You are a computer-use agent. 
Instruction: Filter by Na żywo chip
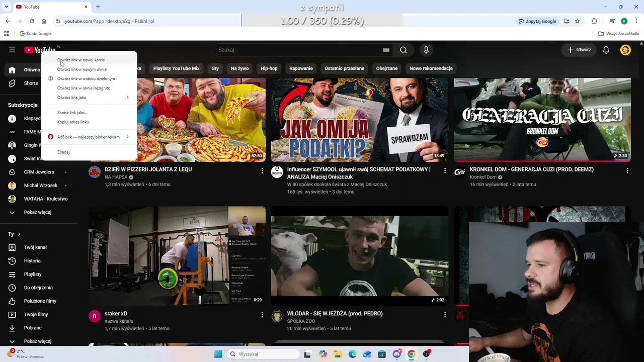(239, 68)
